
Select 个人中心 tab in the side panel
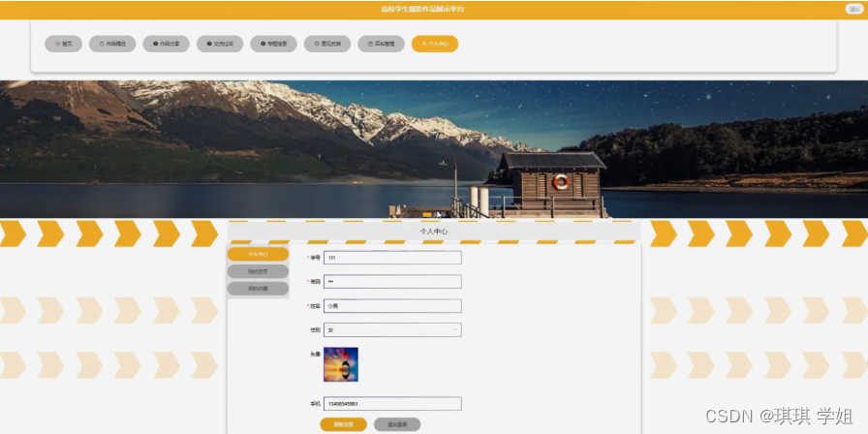pos(258,254)
